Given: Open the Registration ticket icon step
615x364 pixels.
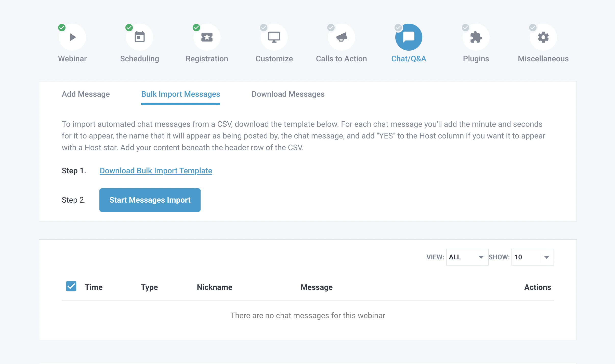Looking at the screenshot, I should pos(207,37).
